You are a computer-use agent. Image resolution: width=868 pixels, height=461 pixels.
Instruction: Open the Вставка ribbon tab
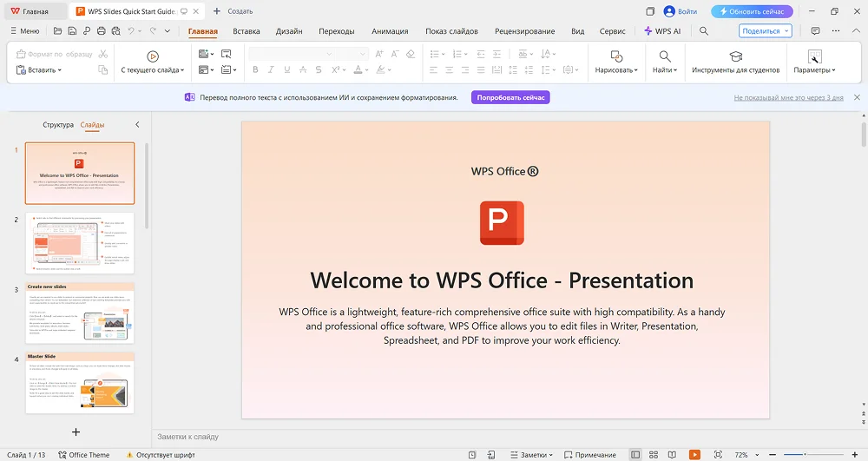[247, 31]
